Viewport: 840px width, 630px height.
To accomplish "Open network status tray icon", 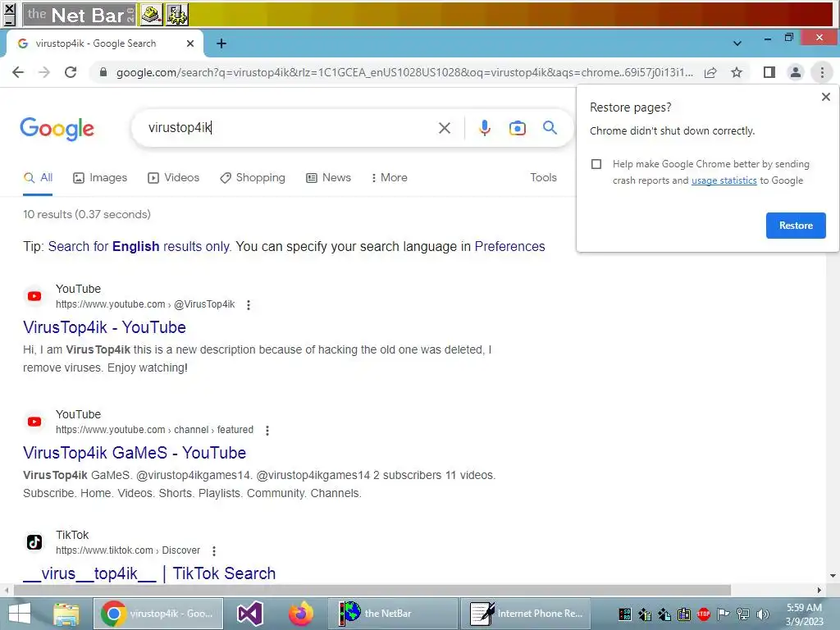I will (x=743, y=614).
